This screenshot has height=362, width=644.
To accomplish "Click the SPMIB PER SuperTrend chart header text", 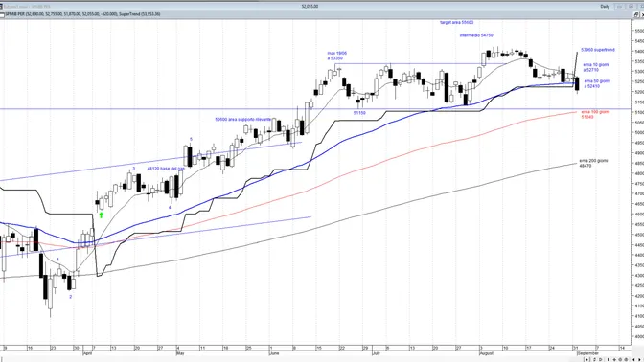I will [82, 14].
